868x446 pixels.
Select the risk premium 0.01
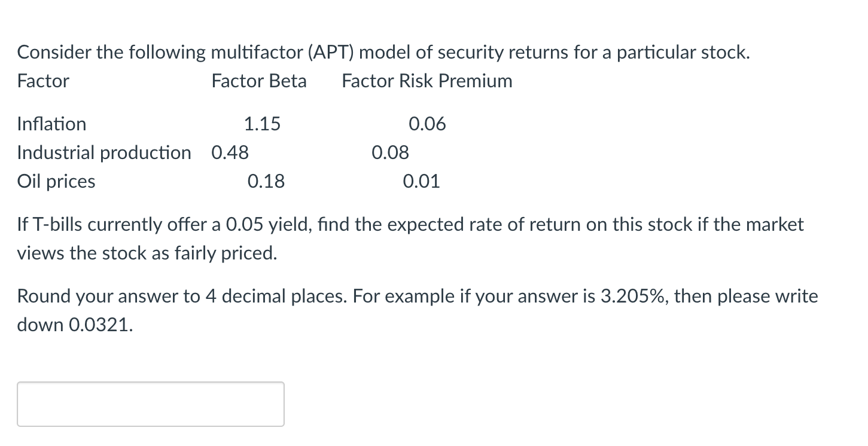point(422,181)
